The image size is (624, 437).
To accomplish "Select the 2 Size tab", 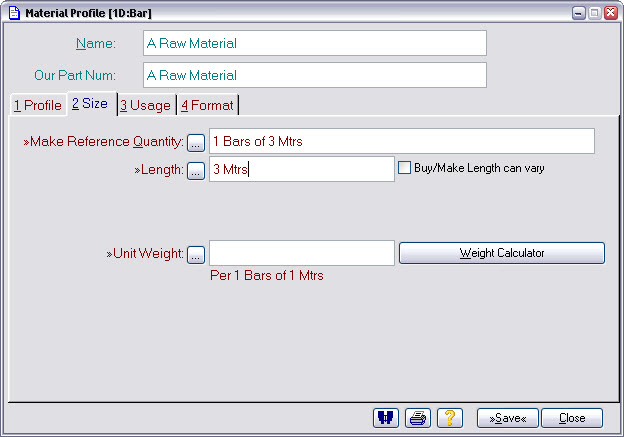I will [x=90, y=103].
